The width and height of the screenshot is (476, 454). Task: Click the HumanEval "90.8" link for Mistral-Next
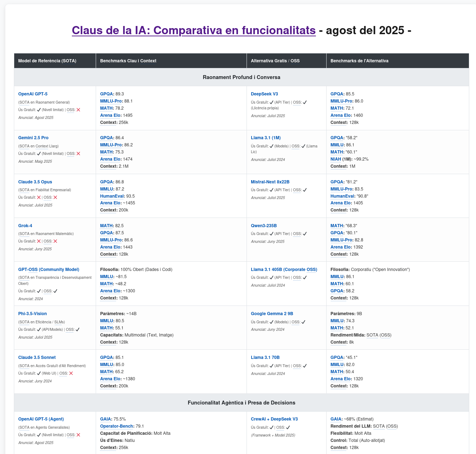coord(342,196)
